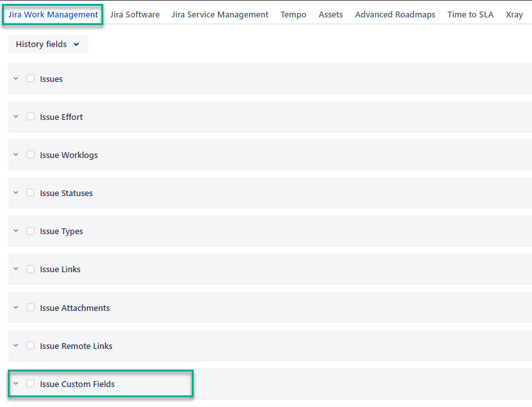Enable the Issue Types checkbox
The width and height of the screenshot is (532, 407).
pos(30,231)
